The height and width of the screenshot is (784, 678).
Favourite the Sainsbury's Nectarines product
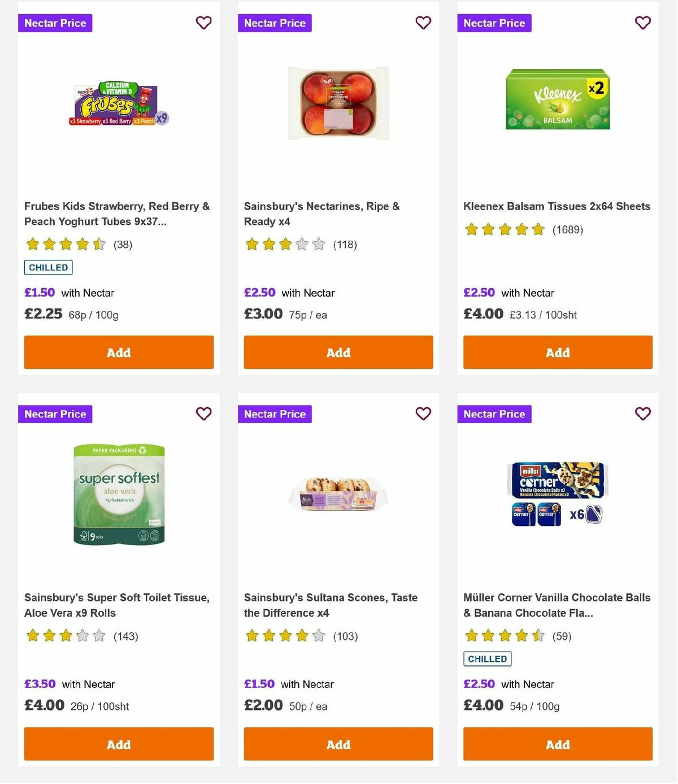[423, 23]
